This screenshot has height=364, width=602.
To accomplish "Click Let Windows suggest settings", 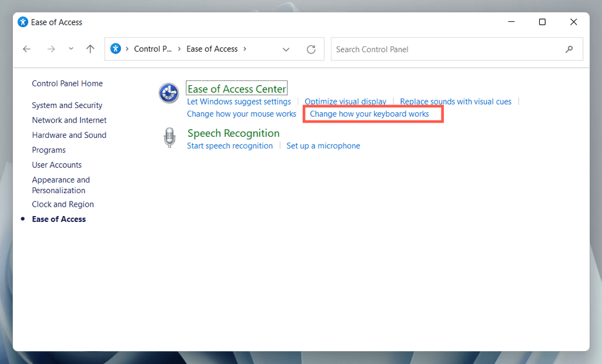I will [x=239, y=102].
